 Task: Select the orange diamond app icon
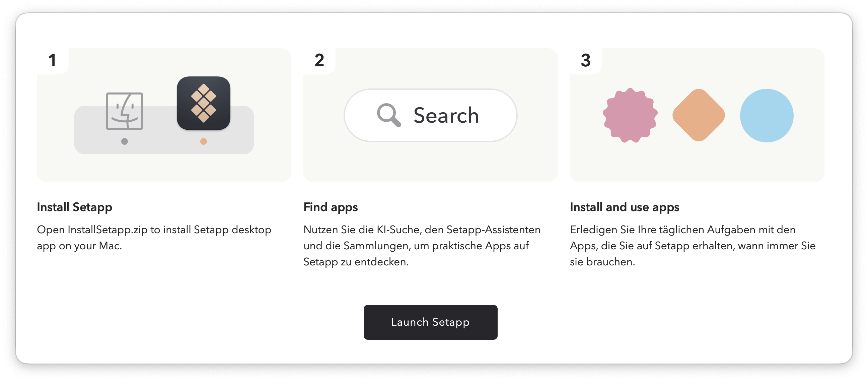click(698, 115)
